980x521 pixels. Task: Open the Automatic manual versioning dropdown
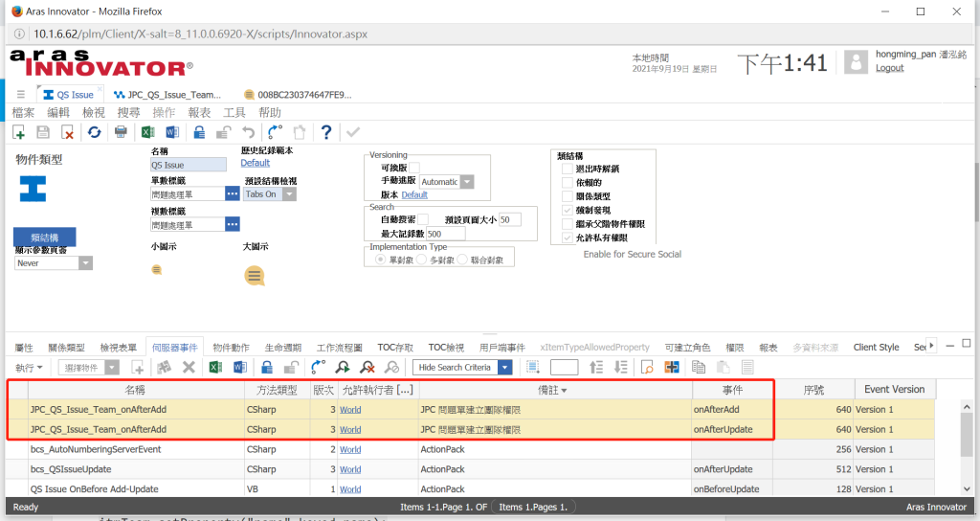(x=467, y=182)
